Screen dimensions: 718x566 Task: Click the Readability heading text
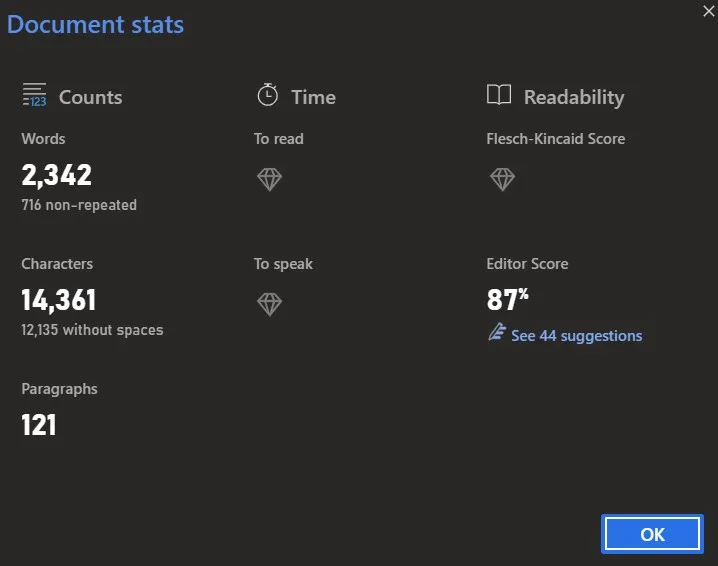[x=574, y=97]
